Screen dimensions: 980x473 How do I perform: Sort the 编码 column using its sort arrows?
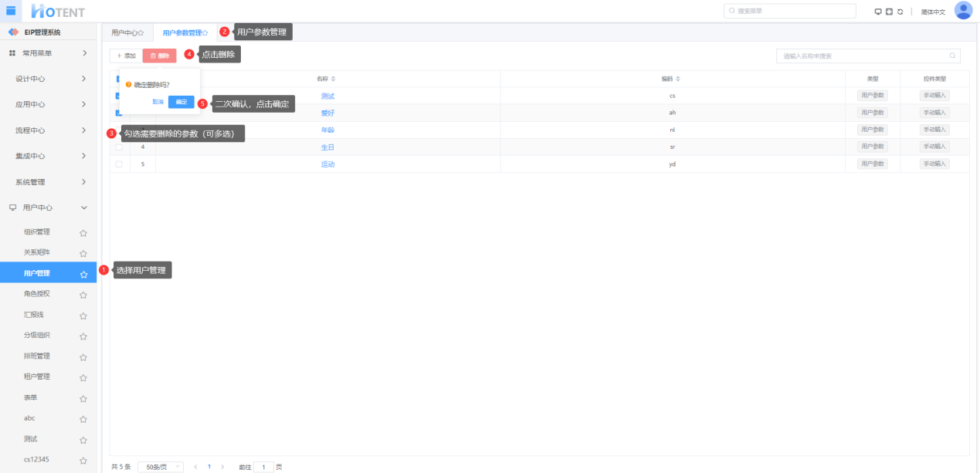(x=677, y=79)
